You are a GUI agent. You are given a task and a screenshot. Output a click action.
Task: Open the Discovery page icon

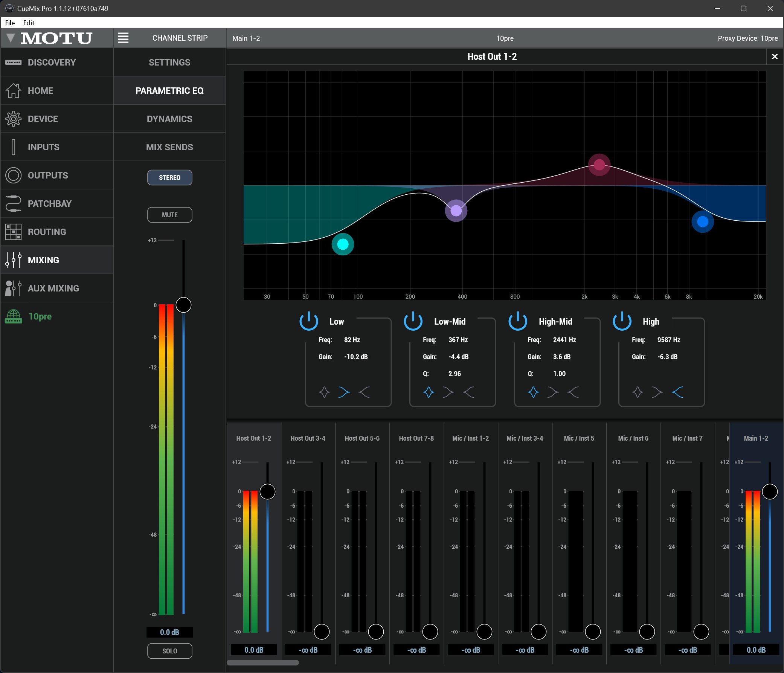point(13,63)
